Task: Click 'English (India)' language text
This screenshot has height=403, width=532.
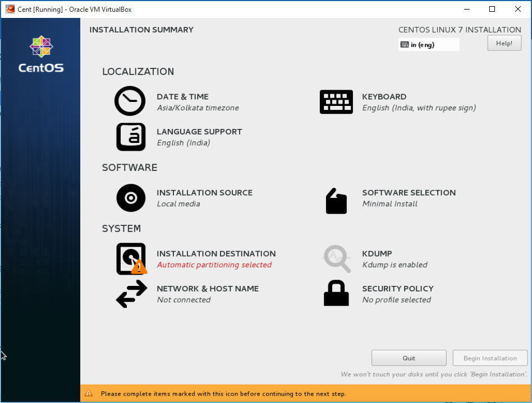Action: pos(184,143)
